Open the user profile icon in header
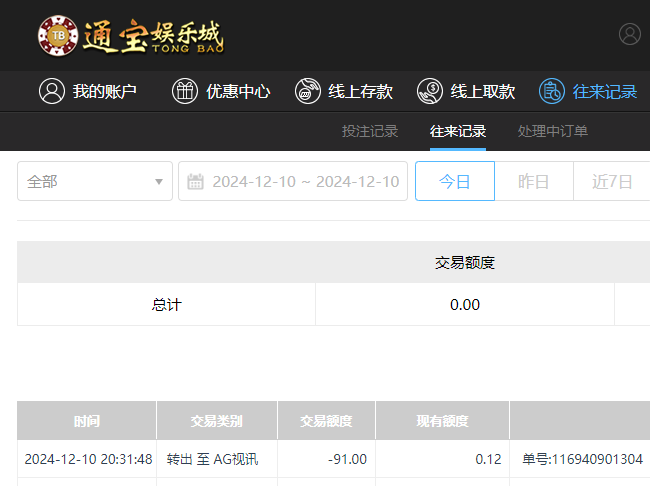Image resolution: width=650 pixels, height=486 pixels. click(630, 34)
